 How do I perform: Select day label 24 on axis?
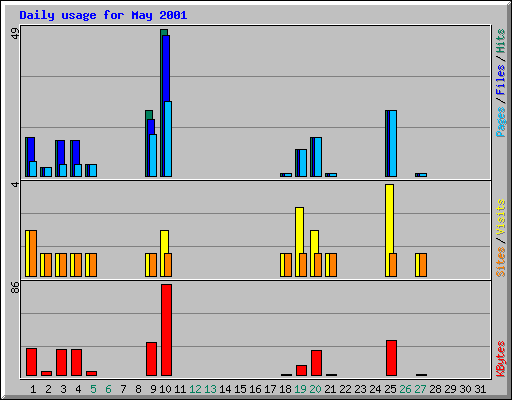375,389
